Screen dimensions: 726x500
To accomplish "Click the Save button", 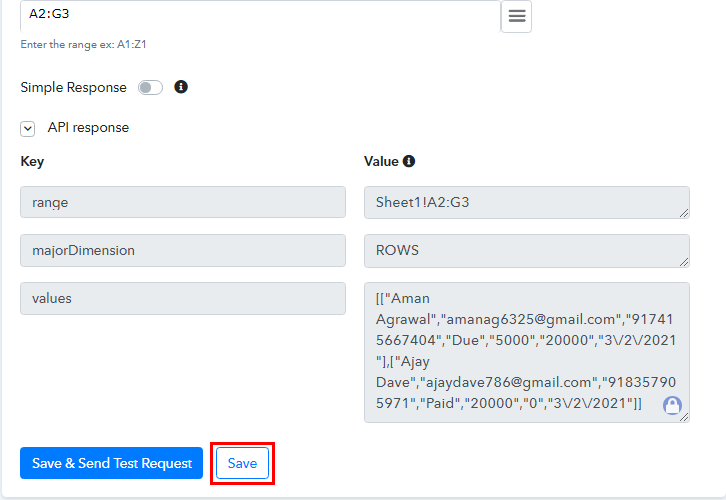I will point(242,463).
